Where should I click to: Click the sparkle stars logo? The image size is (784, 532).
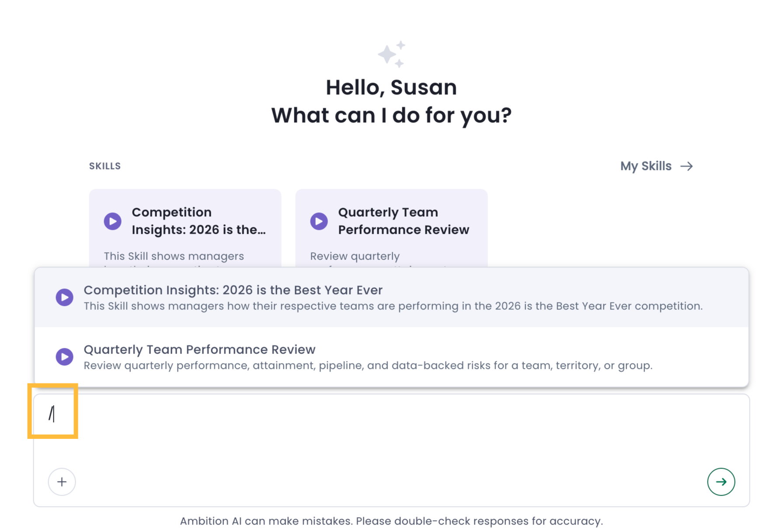[x=391, y=54]
